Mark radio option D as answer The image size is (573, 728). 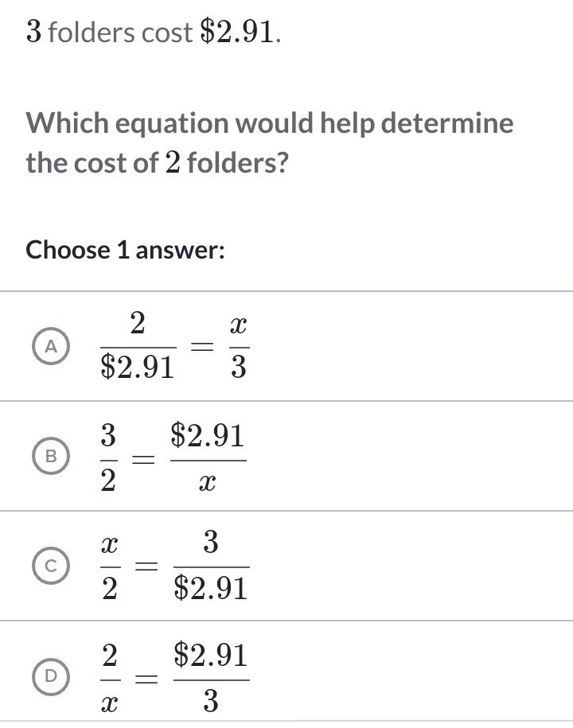pos(52,675)
